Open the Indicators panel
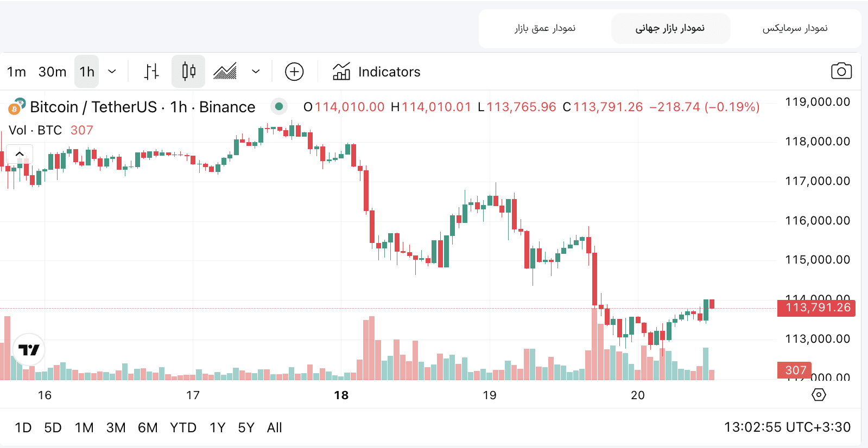 (377, 72)
